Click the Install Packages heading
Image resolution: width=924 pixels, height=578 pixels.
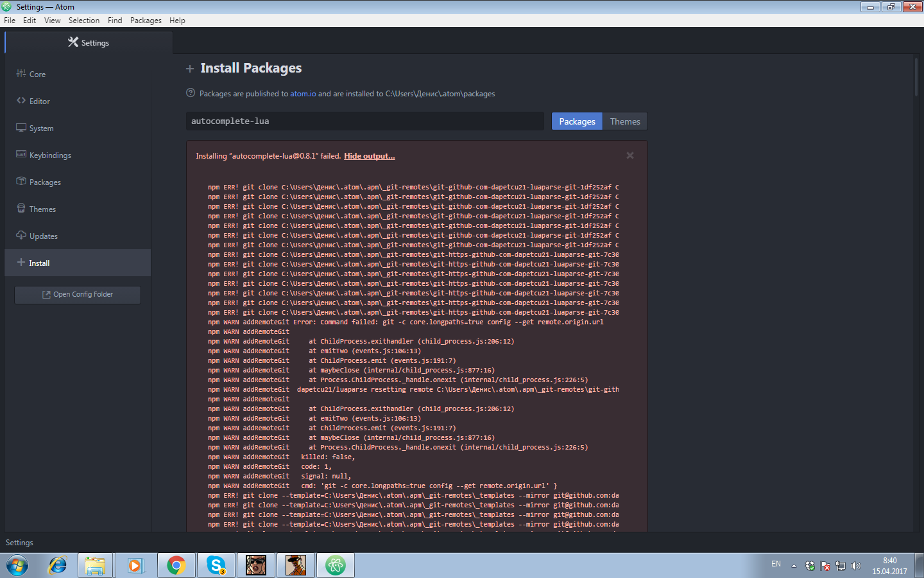coord(251,68)
